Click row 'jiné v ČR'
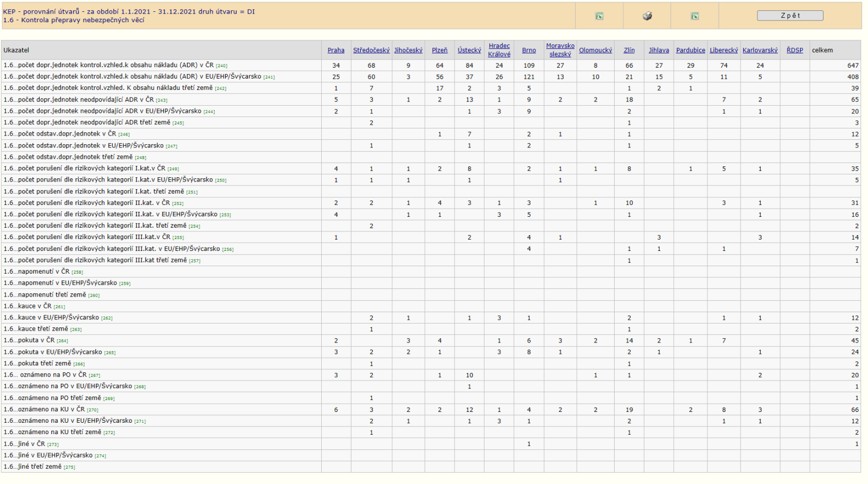This screenshot has height=484, width=868. click(x=31, y=444)
